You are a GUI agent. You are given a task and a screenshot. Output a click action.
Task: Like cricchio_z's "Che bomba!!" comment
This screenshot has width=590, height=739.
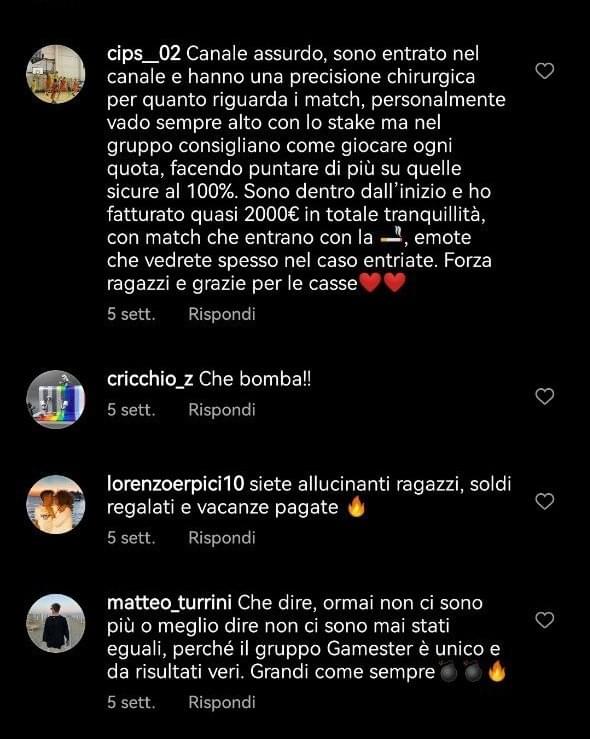click(545, 396)
